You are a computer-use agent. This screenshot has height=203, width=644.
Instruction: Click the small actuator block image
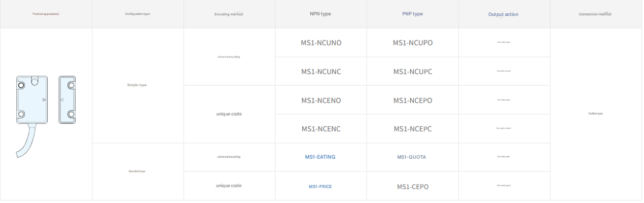coord(68,99)
